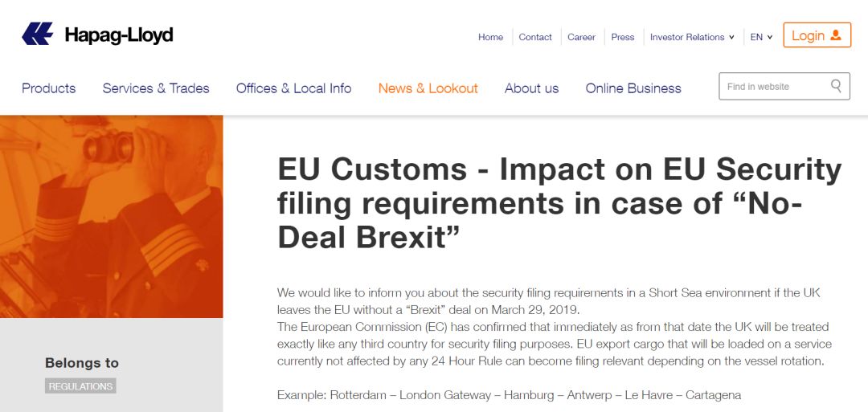Click the captain with binoculars image
The width and height of the screenshot is (868, 412).
click(111, 216)
